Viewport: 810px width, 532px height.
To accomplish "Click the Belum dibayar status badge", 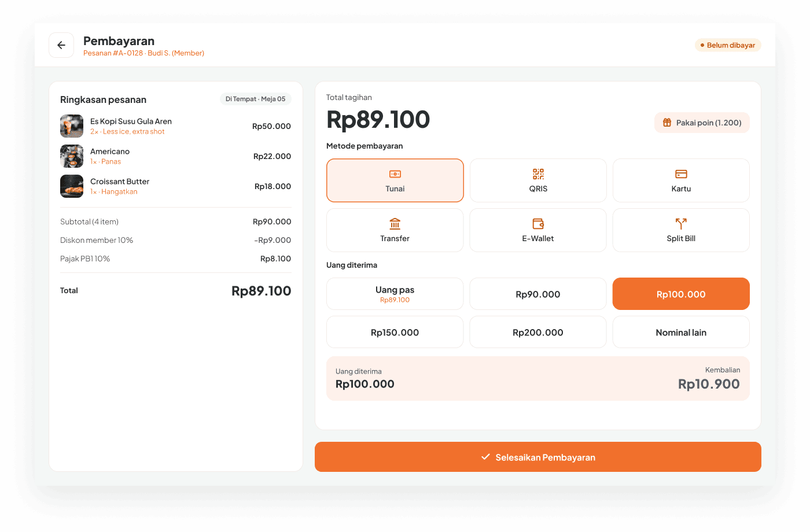I will 728,45.
